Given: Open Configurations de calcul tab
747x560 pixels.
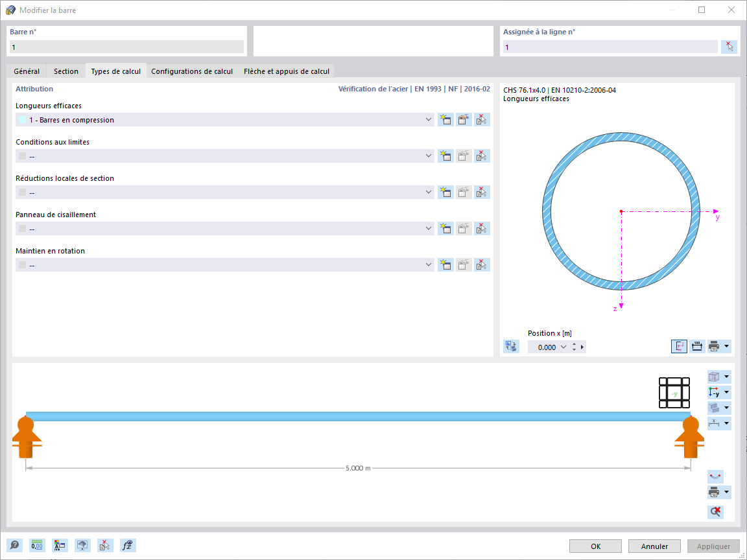Looking at the screenshot, I should (192, 71).
